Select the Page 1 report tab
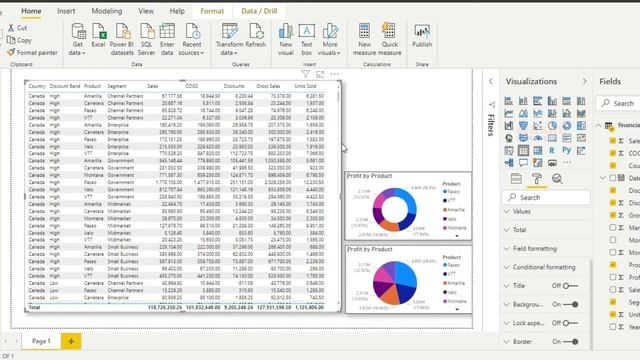 click(41, 341)
